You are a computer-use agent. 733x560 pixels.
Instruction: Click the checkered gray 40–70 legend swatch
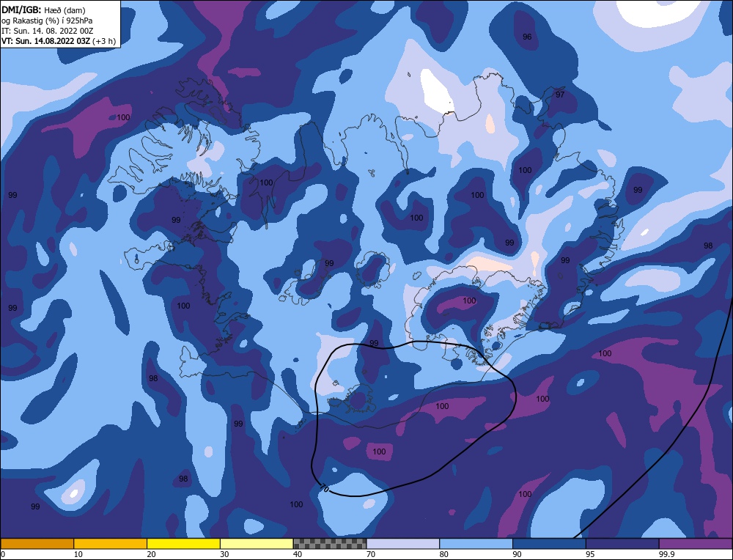330,543
